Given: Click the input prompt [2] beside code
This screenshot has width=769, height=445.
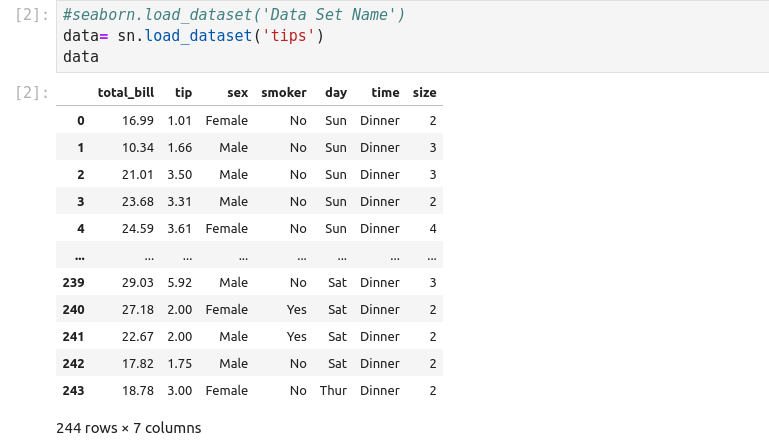Looking at the screenshot, I should pos(32,16).
